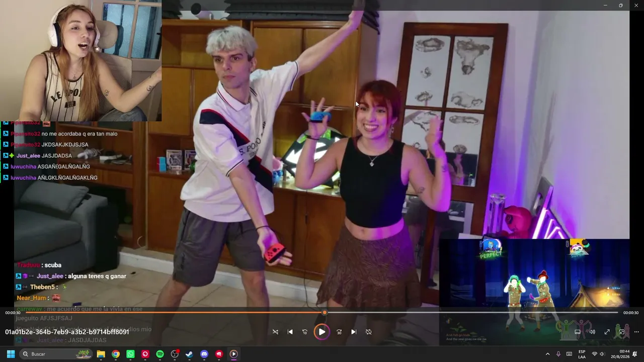This screenshot has width=644, height=362.
Task: Expand the hidden system tray icons
Action: click(548, 354)
